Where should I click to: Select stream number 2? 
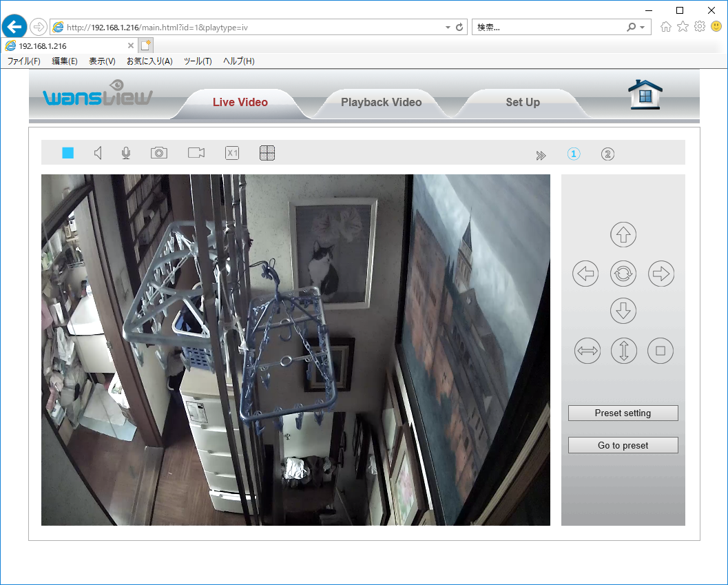tap(607, 154)
